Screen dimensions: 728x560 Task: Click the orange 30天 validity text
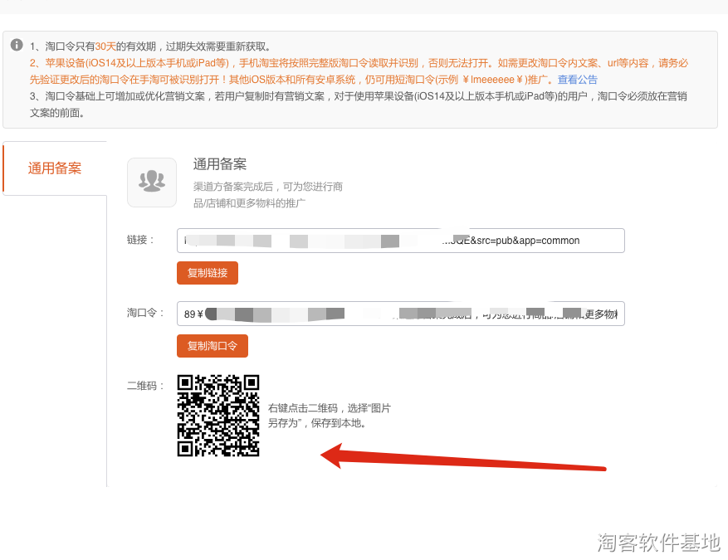[105, 46]
